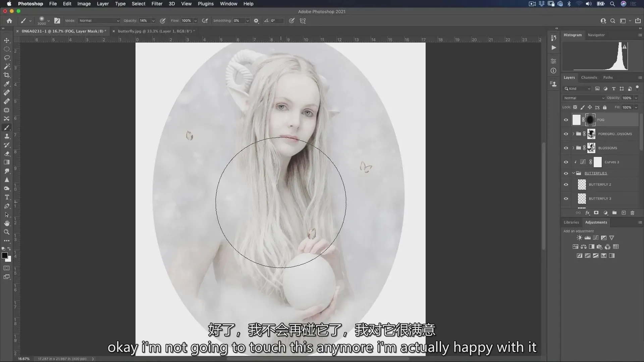Toggle pressure for opacity
644x362 pixels.
pos(163,21)
